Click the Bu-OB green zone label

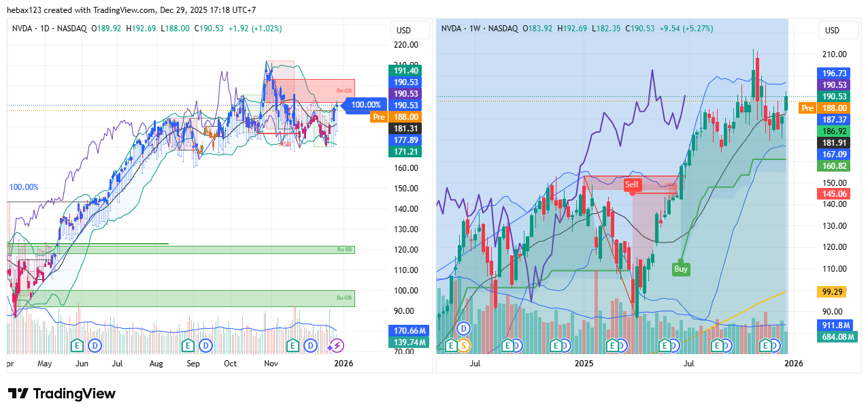[x=345, y=298]
